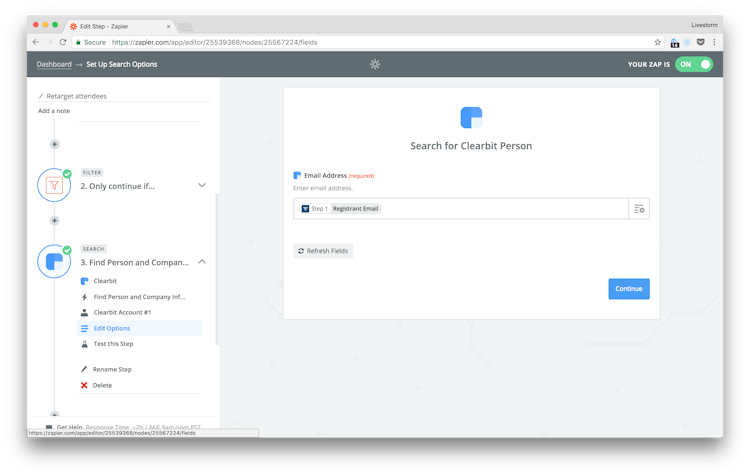
Task: Add a step between steps 2 and 3
Action: click(x=55, y=221)
